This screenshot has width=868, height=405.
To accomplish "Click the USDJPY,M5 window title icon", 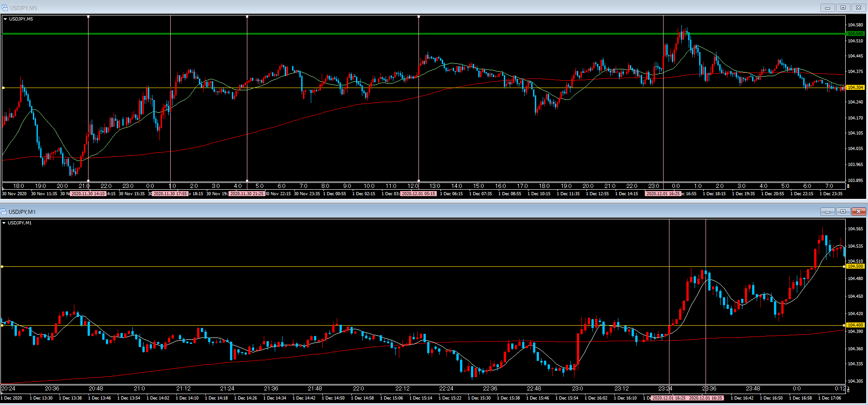I will coord(5,8).
